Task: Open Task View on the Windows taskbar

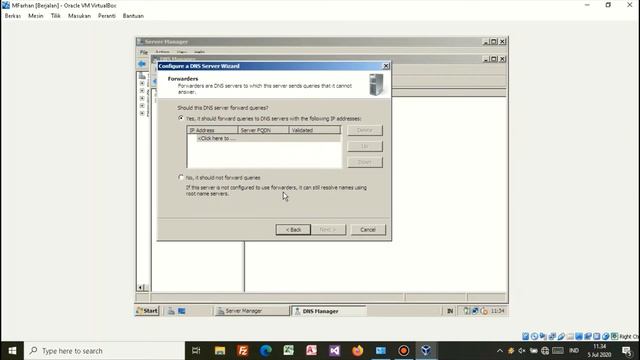Action: pyautogui.click(x=196, y=351)
